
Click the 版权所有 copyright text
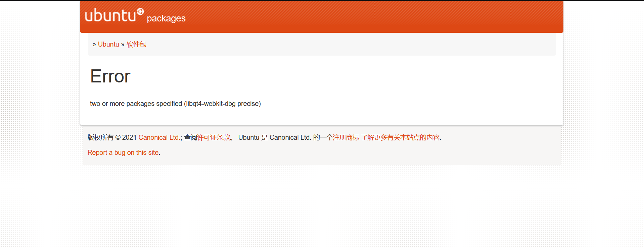click(x=100, y=137)
